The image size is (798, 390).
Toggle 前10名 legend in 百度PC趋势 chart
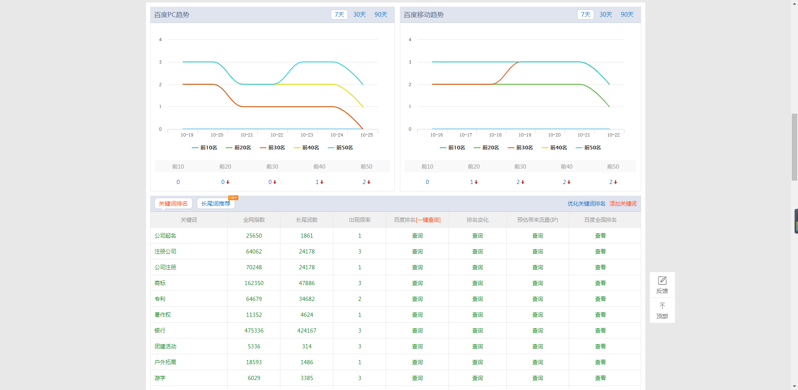(x=205, y=148)
